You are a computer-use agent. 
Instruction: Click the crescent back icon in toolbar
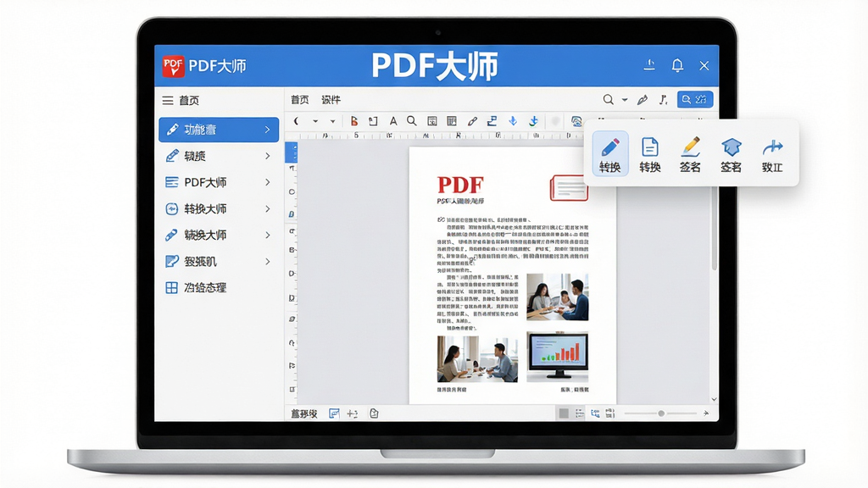point(297,120)
